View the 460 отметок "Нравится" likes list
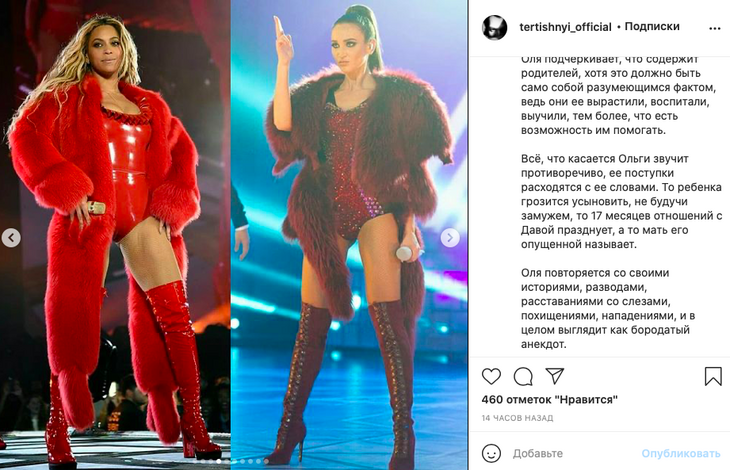The image size is (730, 470). [549, 399]
